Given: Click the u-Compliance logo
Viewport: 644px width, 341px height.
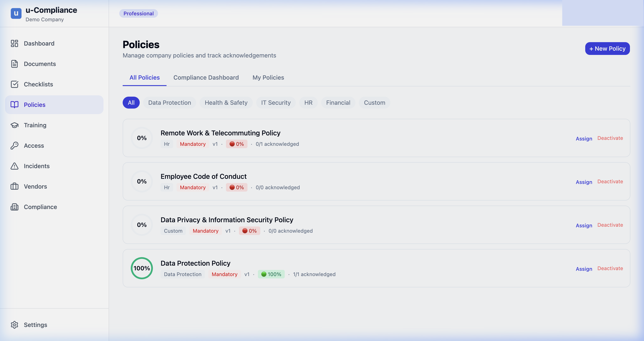Looking at the screenshot, I should pos(16,13).
